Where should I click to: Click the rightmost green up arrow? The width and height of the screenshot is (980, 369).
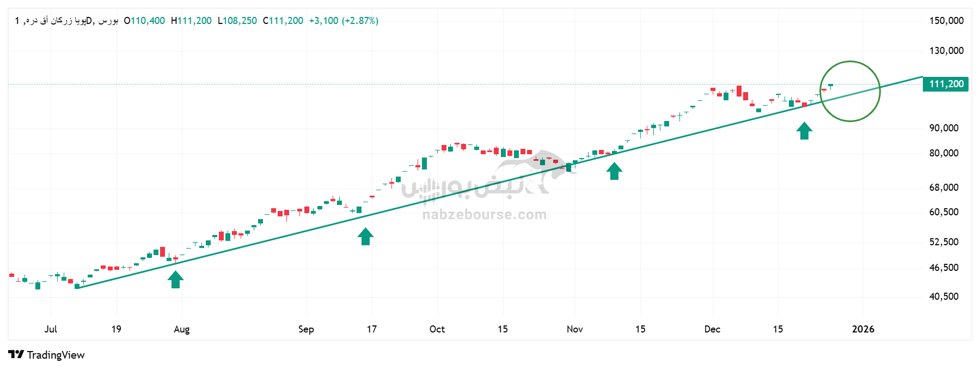click(804, 131)
